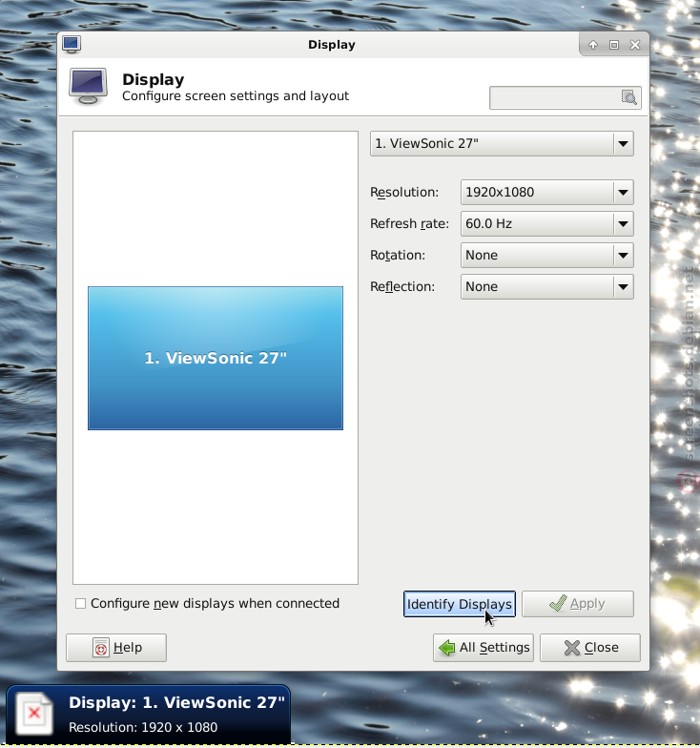Focus the search input field in header
This screenshot has height=748, width=700.
point(565,97)
